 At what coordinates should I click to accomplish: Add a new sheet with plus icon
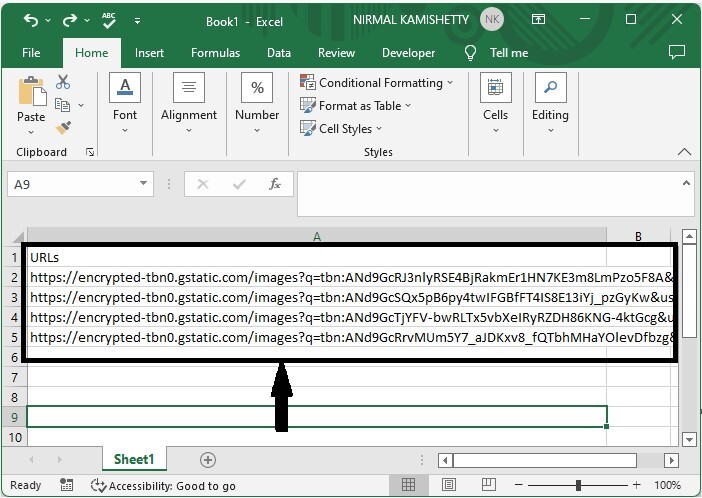tap(208, 459)
